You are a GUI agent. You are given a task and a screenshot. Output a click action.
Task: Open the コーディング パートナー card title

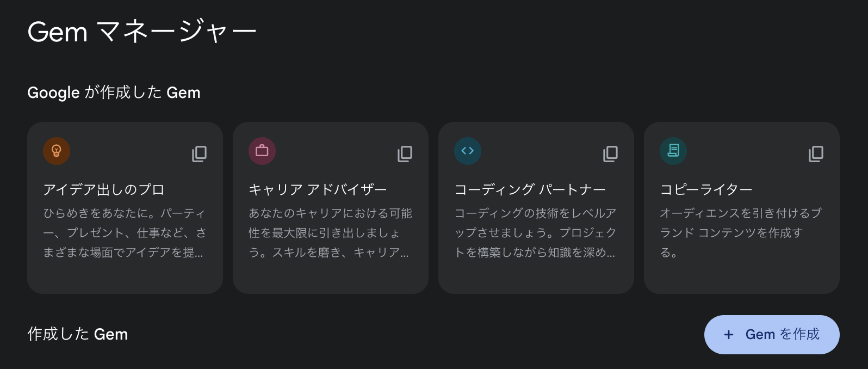tap(530, 189)
